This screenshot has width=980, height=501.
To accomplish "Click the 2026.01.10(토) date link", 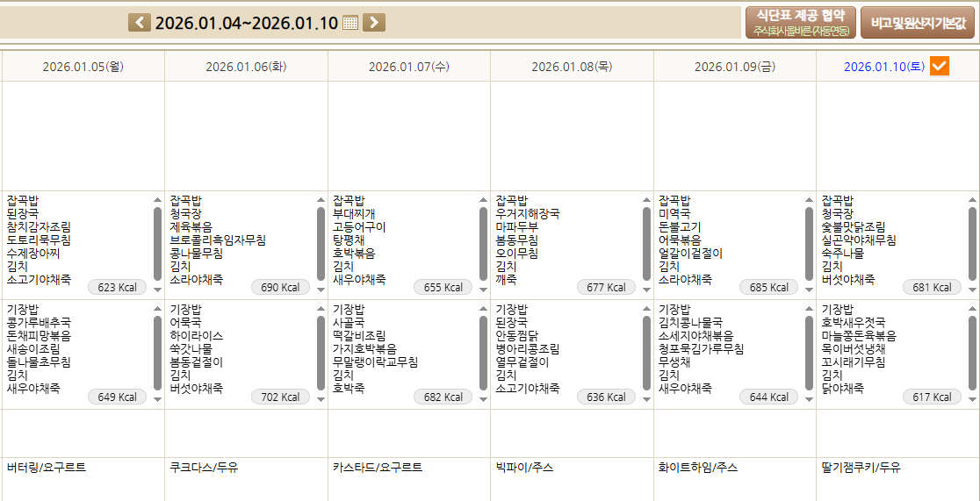I will point(883,67).
